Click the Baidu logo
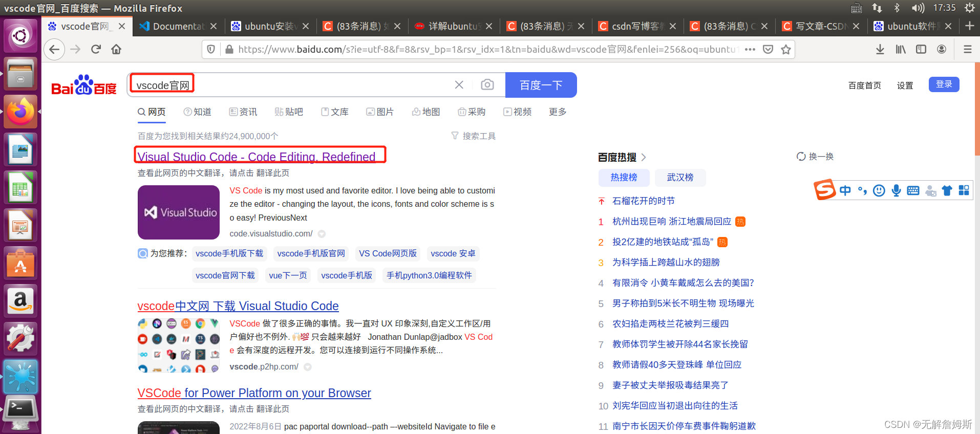The image size is (980, 434). (84, 85)
